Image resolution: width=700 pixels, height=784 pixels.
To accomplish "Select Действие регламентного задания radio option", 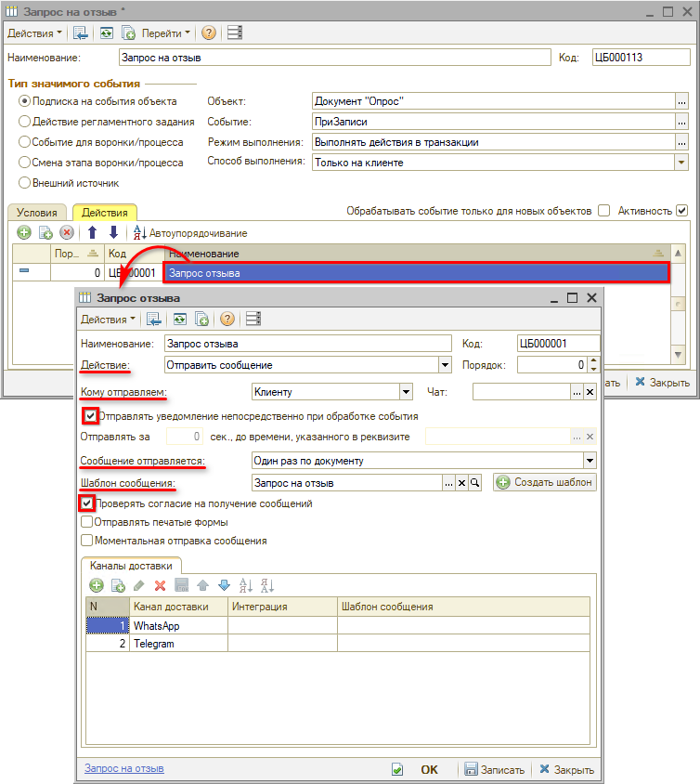I will point(24,122).
